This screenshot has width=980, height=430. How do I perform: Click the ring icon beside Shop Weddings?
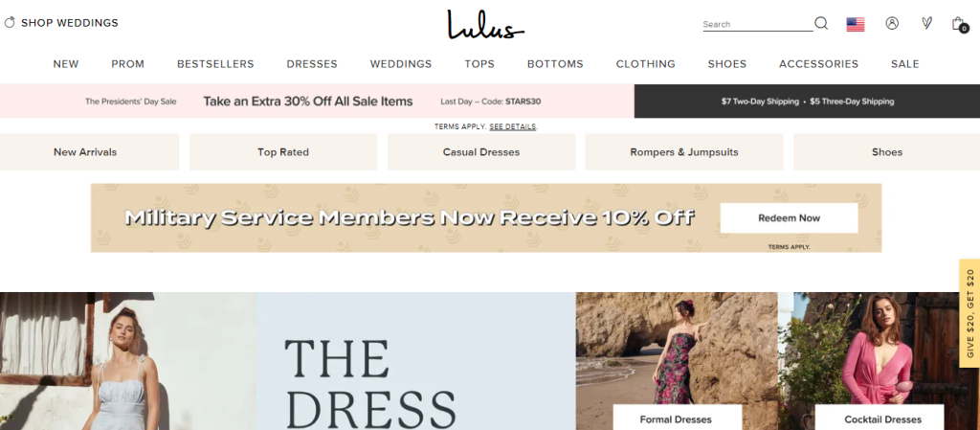(x=10, y=23)
